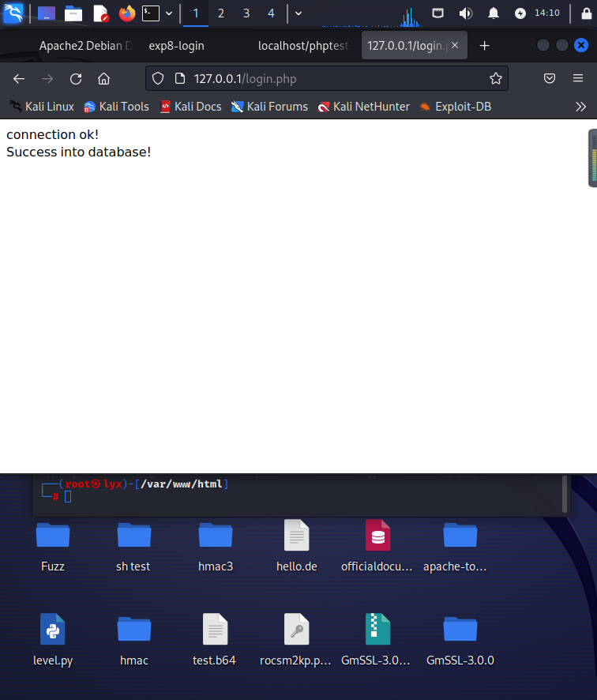Reload the current page
This screenshot has width=597, height=700.
click(76, 79)
